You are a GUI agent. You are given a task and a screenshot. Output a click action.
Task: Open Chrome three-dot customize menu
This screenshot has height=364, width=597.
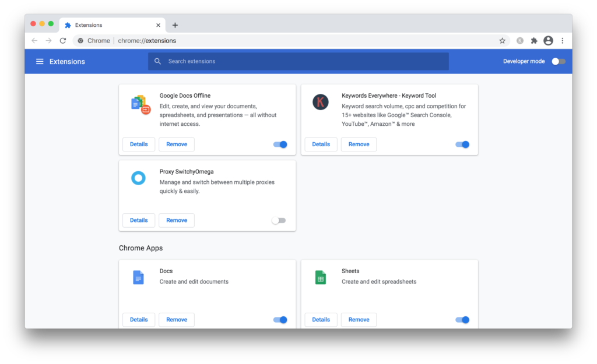562,41
